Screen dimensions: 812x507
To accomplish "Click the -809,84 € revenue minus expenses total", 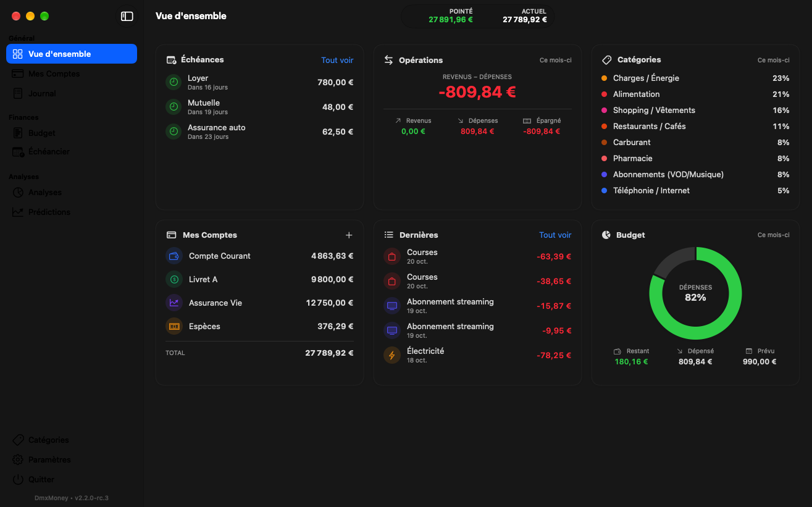I will click(477, 92).
